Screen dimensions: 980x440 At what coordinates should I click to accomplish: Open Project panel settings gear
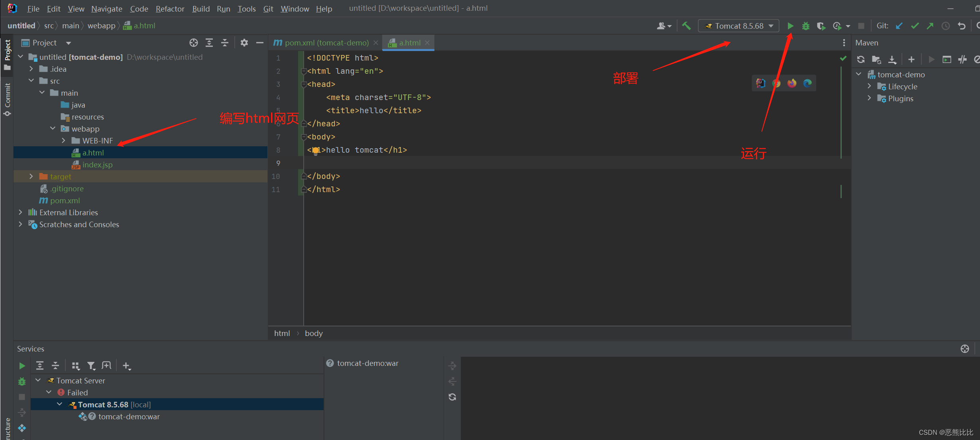click(x=244, y=43)
